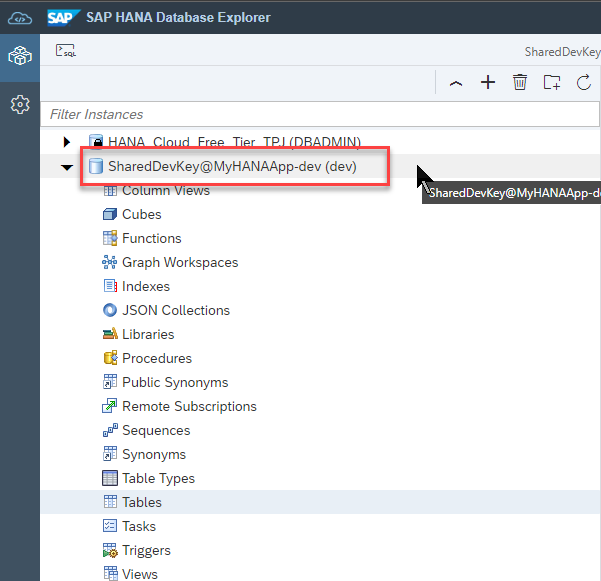Click the Procedures icon

tap(110, 358)
